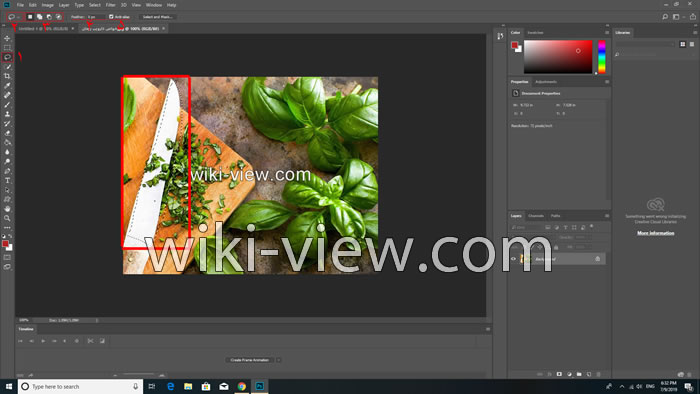Select the Horizontal Type tool

[7, 180]
